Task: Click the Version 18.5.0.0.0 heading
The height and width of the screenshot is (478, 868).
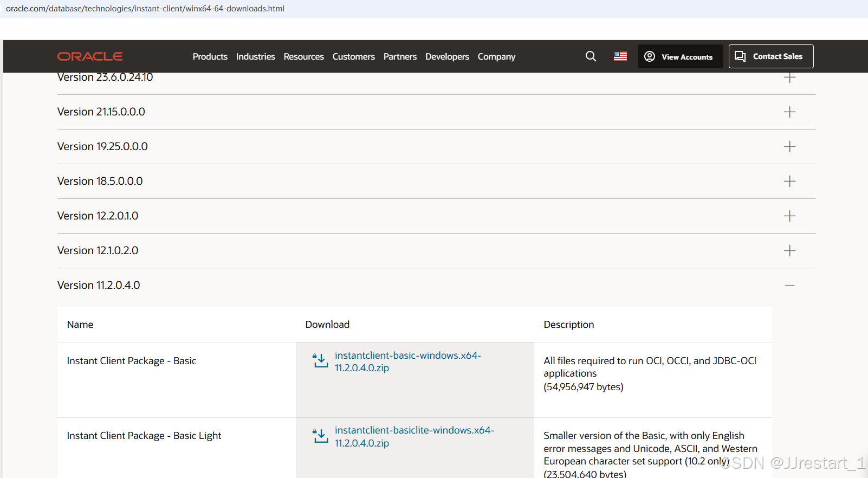Action: click(x=100, y=181)
